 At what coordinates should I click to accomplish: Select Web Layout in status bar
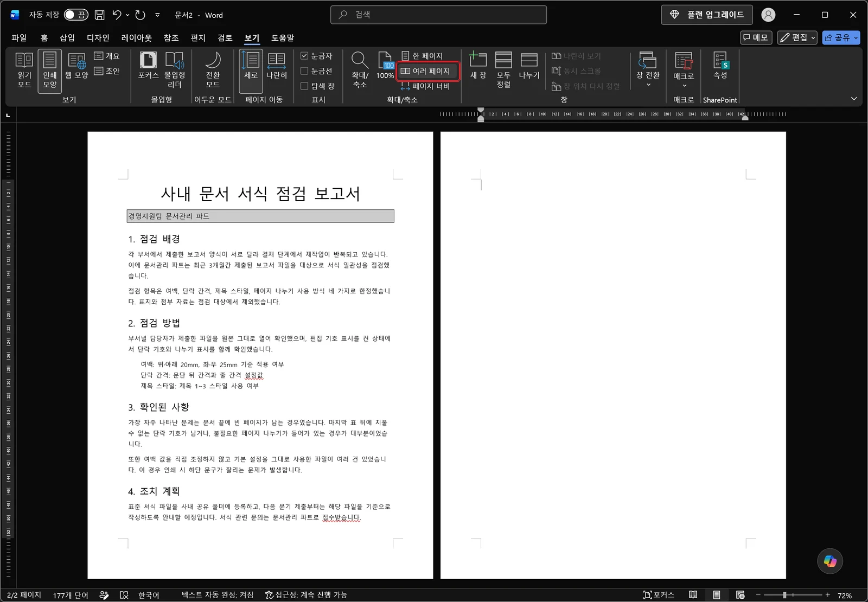[x=741, y=595]
